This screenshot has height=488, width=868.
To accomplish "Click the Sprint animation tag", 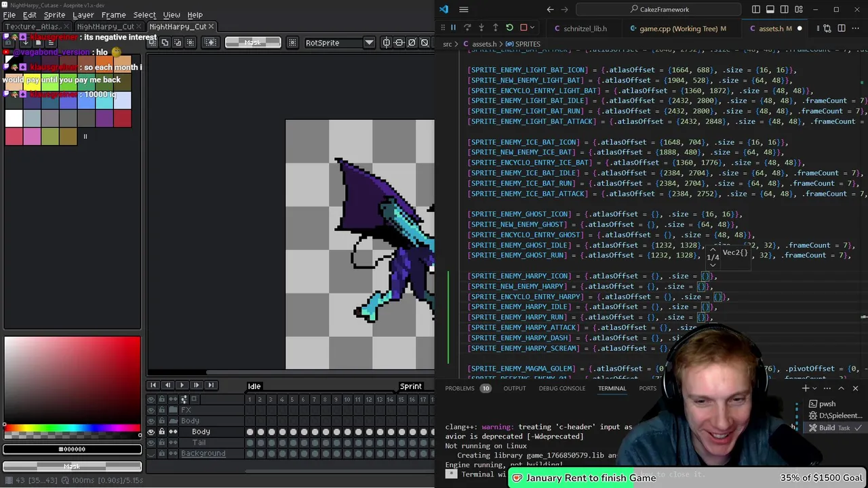I will 410,386.
